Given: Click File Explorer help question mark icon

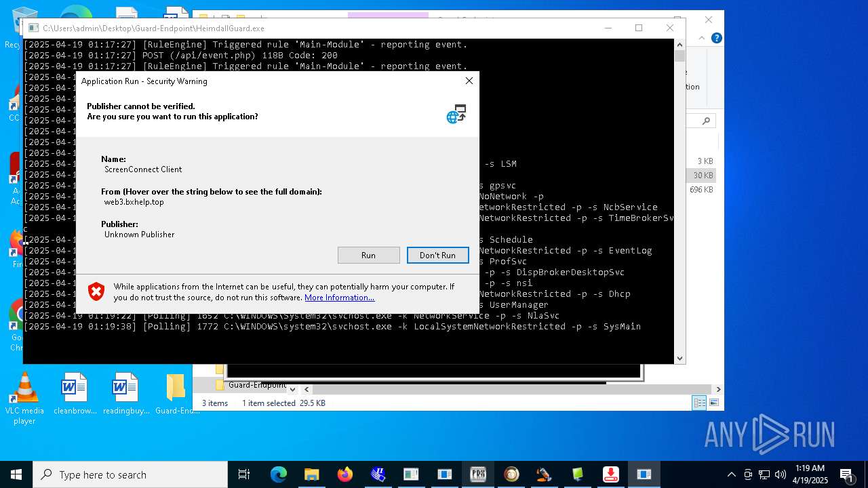Looking at the screenshot, I should (x=716, y=38).
